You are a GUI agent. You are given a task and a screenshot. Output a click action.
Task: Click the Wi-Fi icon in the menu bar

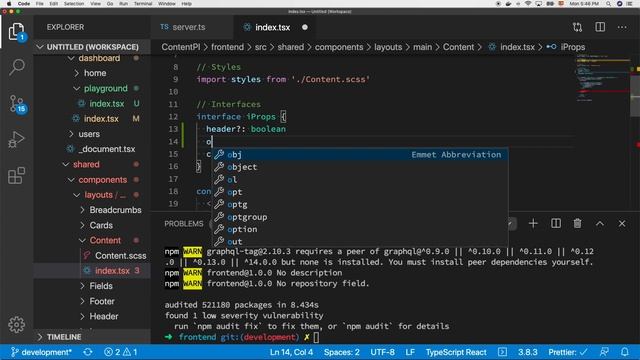528,4
